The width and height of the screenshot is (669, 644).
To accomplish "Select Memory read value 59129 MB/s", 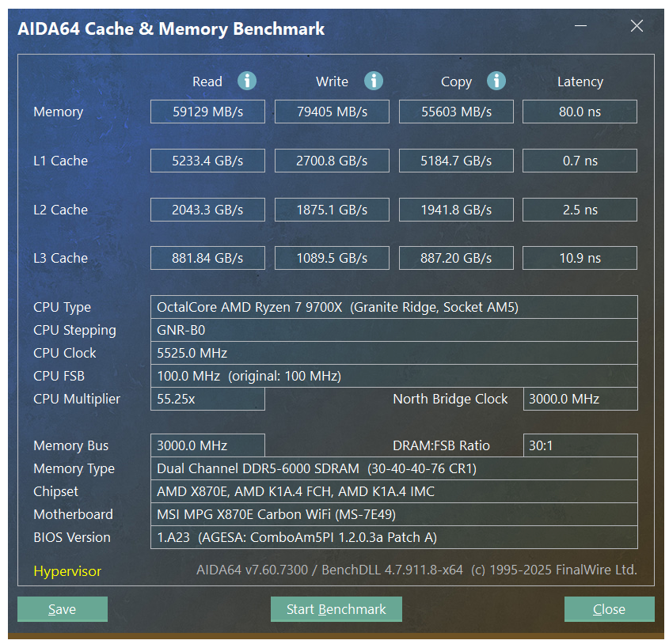I will 207,112.
